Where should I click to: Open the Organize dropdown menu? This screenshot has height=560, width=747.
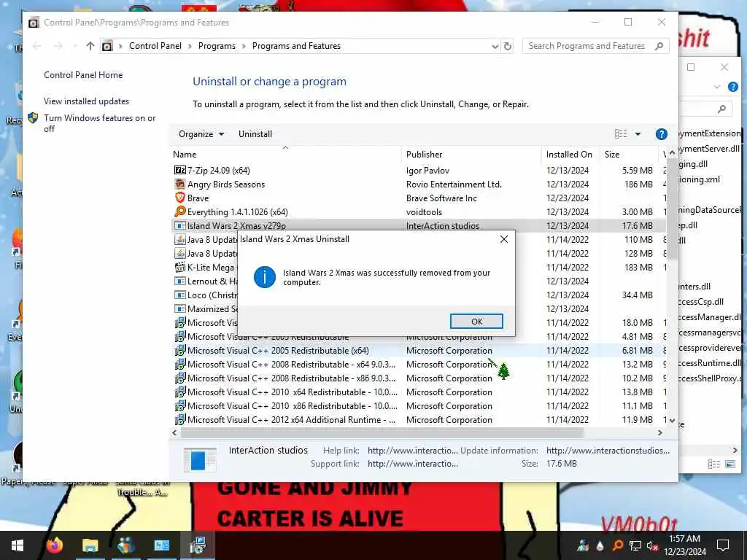point(201,134)
